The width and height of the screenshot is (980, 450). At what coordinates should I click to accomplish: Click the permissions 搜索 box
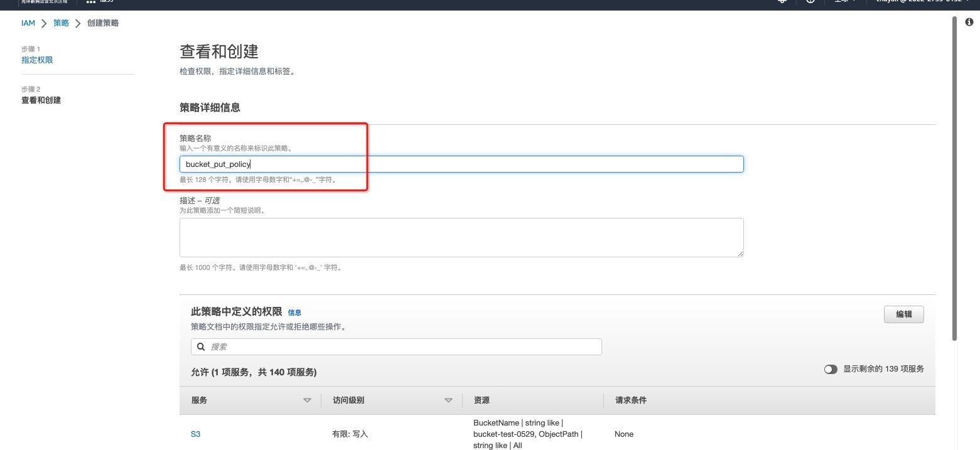(x=396, y=346)
